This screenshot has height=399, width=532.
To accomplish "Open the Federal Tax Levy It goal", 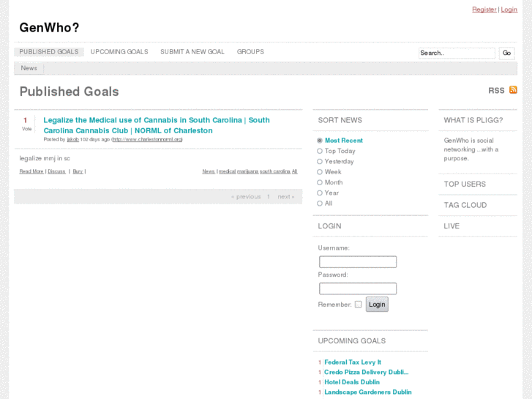I will (x=353, y=362).
